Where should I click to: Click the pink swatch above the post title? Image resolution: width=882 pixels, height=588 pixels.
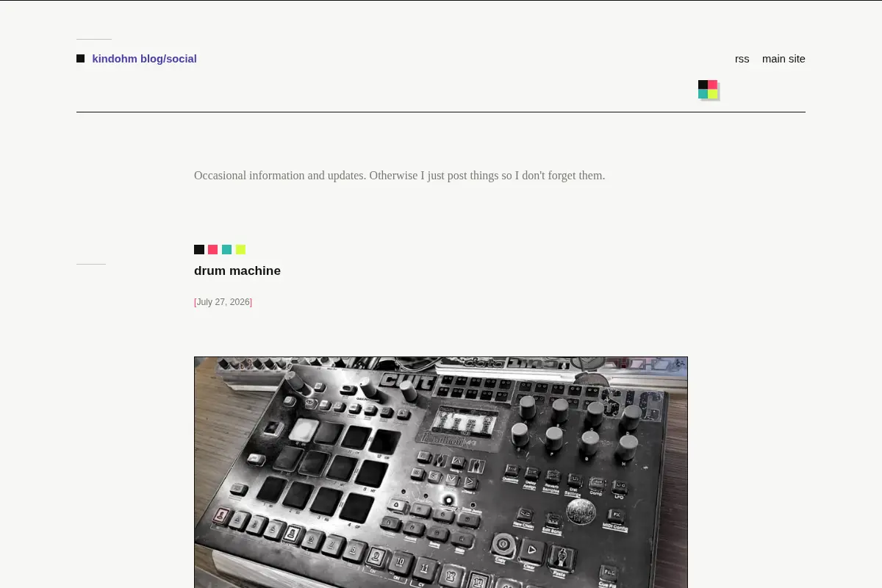coord(213,250)
